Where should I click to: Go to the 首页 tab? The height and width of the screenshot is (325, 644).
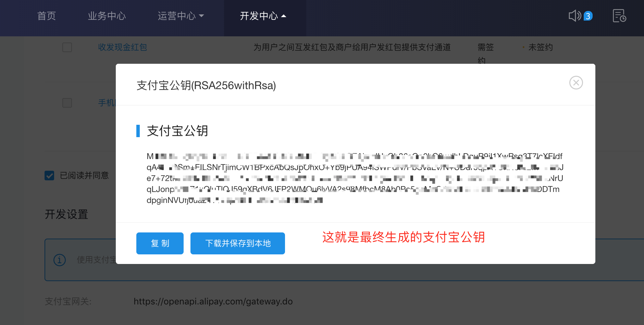pos(47,16)
